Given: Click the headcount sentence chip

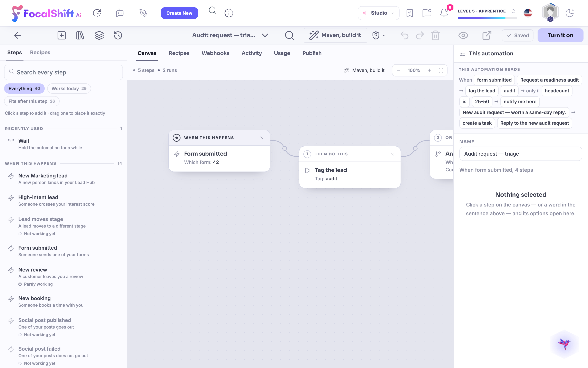Looking at the screenshot, I should coord(557,91).
